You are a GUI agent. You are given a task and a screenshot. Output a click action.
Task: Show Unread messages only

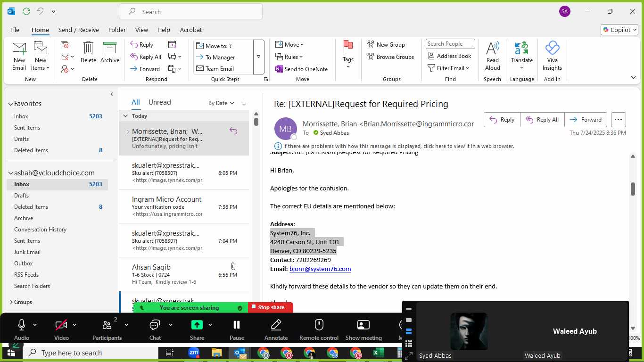(x=159, y=102)
